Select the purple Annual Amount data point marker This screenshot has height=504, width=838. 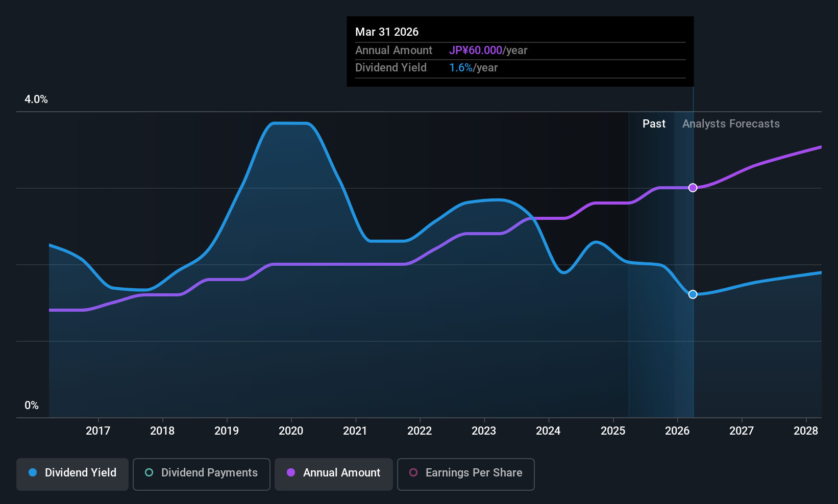[693, 188]
